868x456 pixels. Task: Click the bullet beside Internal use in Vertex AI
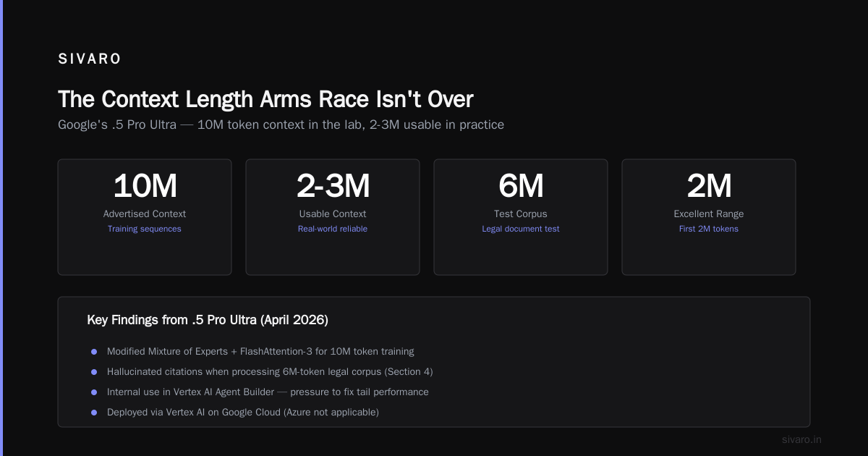(x=93, y=392)
